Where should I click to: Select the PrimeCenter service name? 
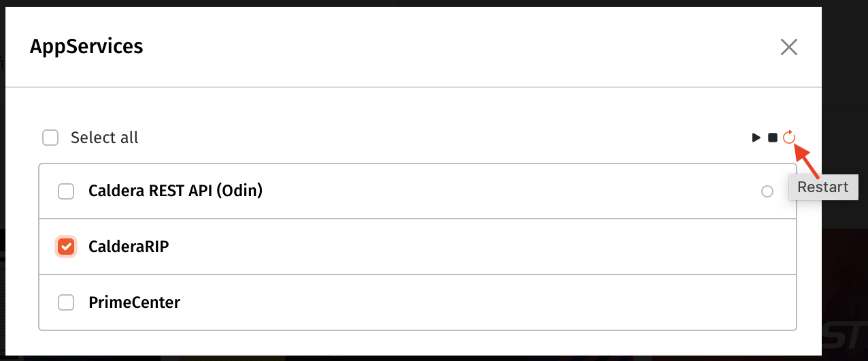[x=134, y=302]
